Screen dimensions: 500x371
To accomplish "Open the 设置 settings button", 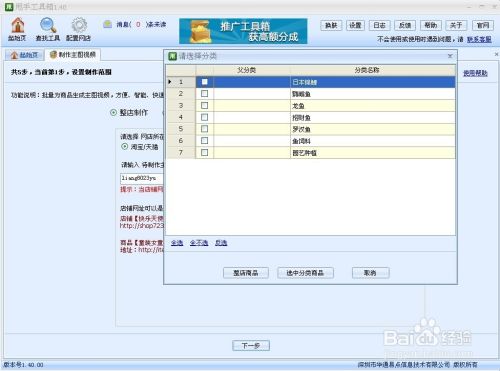I will (355, 25).
